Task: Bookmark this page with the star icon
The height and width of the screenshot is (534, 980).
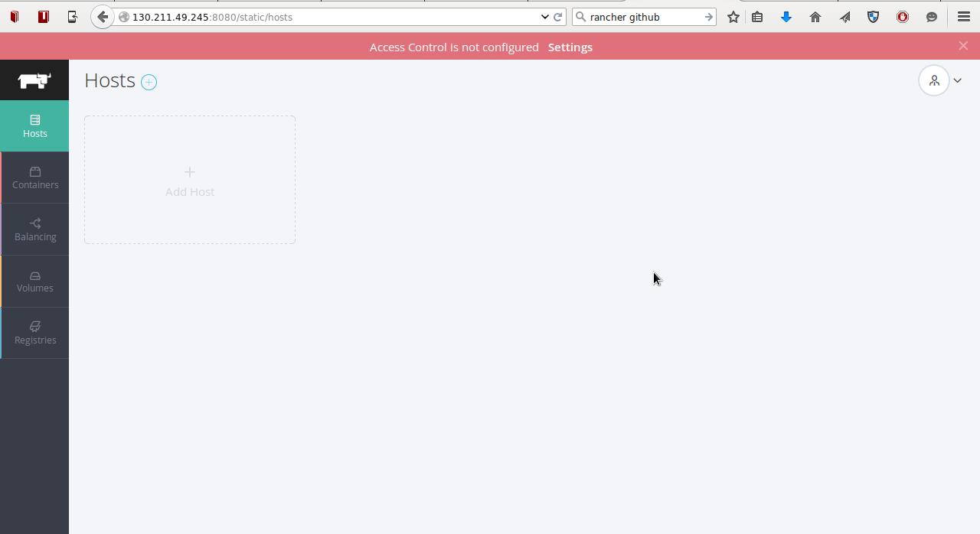Action: click(x=733, y=17)
